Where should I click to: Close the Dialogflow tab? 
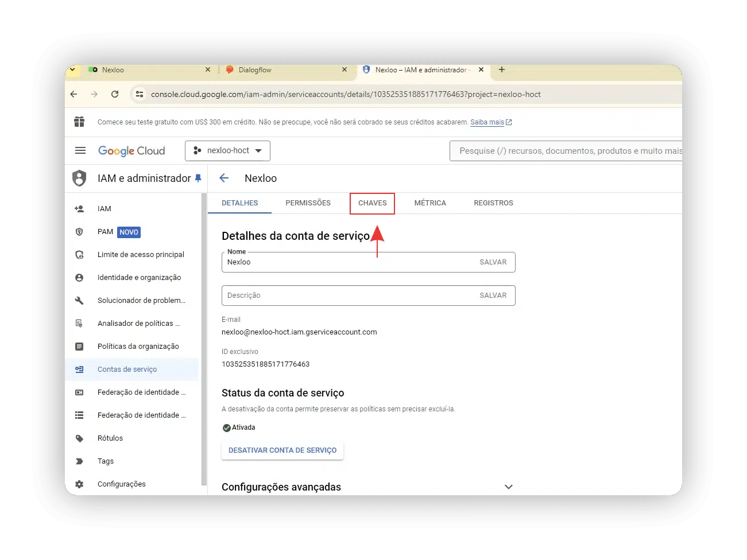(345, 69)
